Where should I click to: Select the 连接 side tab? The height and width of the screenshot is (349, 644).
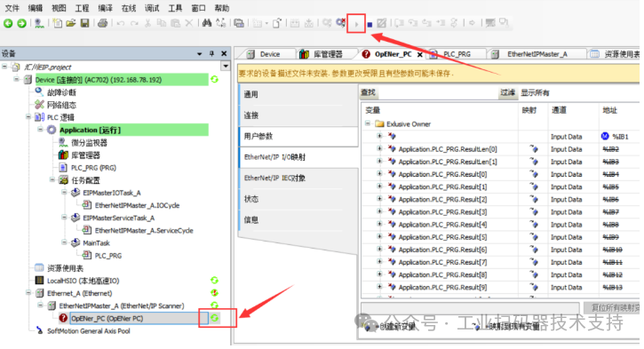298,115
